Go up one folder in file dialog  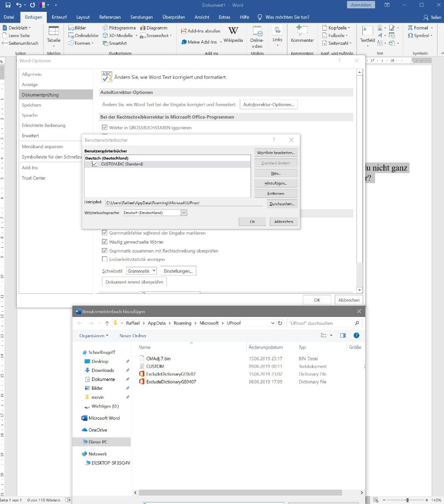pos(107,323)
